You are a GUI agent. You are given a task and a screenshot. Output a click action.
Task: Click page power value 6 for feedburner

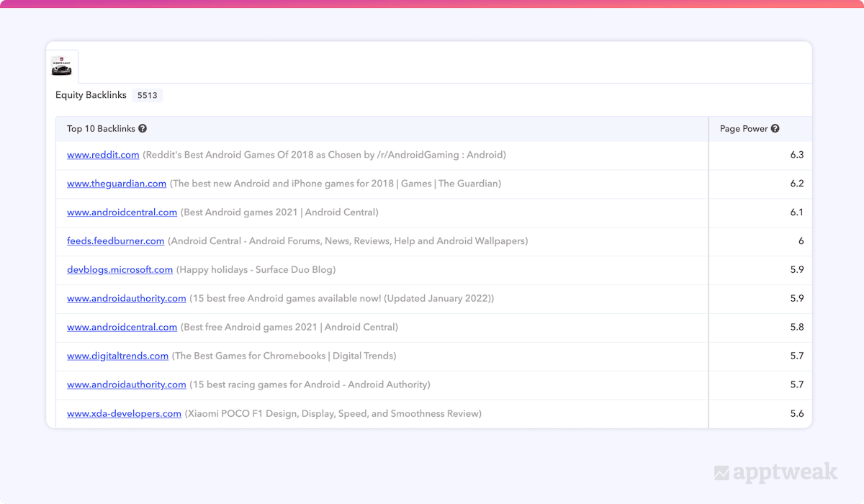pyautogui.click(x=801, y=241)
